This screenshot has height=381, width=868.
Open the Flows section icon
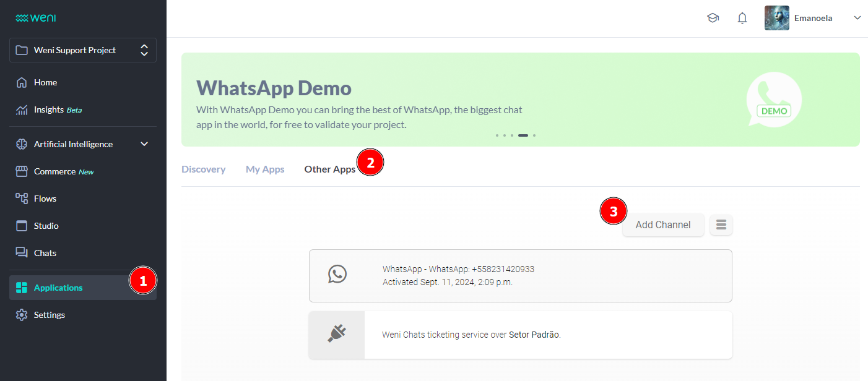coord(22,199)
